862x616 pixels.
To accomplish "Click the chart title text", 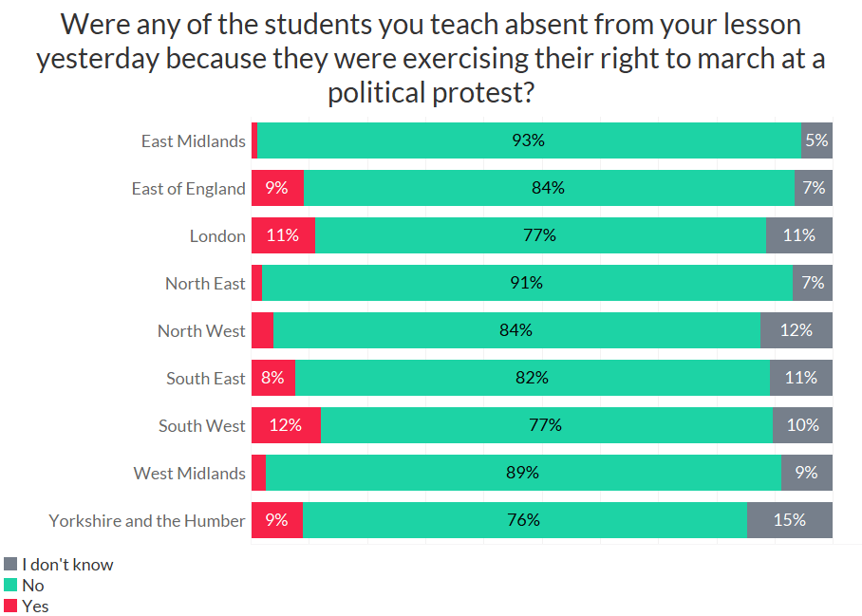I will (x=430, y=57).
